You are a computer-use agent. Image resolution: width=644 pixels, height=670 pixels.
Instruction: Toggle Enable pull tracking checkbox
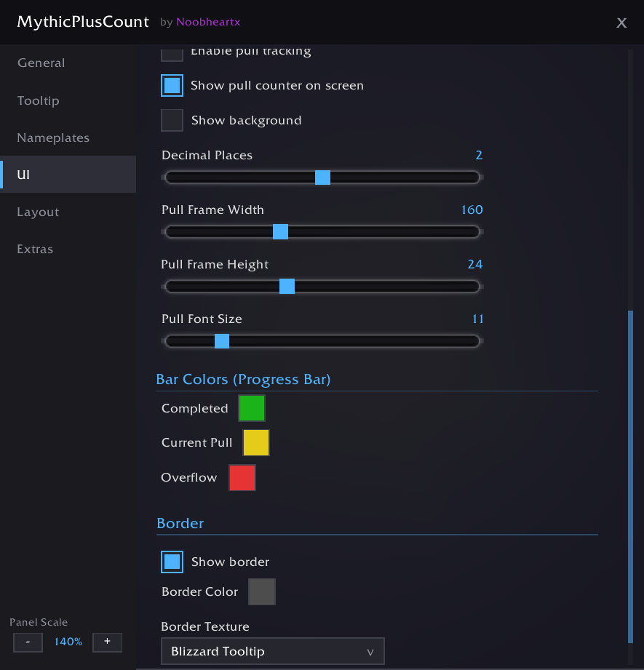[172, 53]
